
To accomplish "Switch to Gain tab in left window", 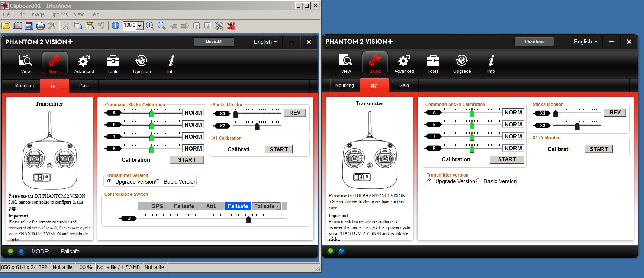I will pos(84,86).
